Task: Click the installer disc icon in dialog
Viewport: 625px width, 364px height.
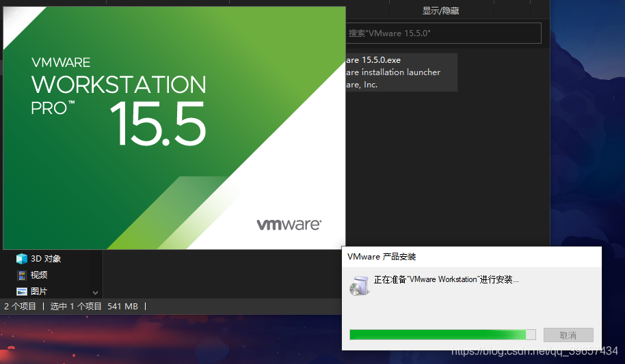Action: click(360, 285)
